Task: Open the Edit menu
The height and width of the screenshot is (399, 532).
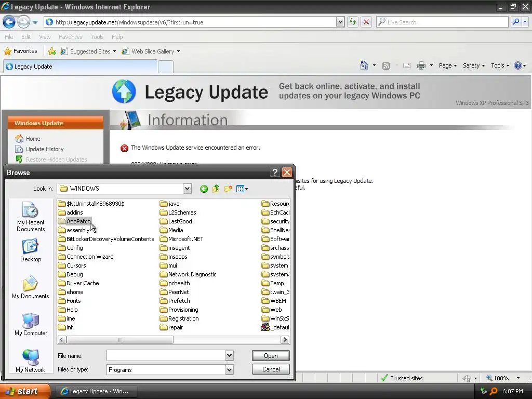Action: 26,37
